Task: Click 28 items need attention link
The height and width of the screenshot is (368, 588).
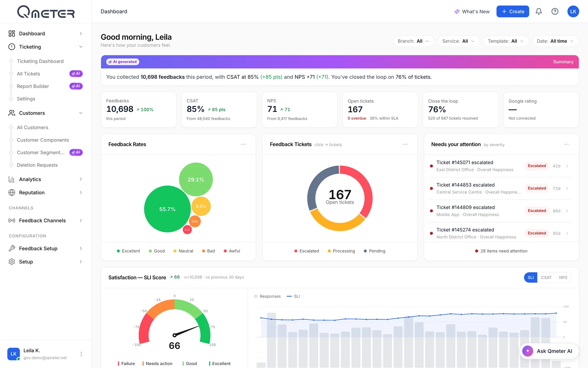Action: 501,251
